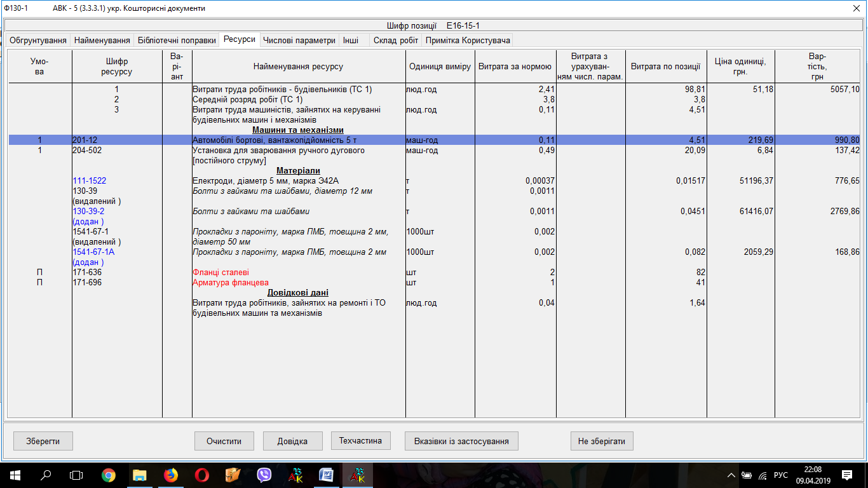
Task: Switch to the Обгрунтування tab
Action: pos(37,40)
